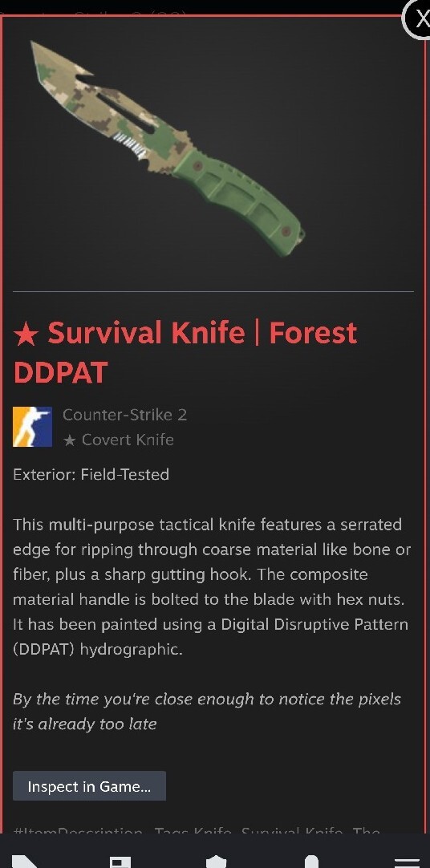Viewport: 430px width, 868px height.
Task: Tap the Covert Knife rarity label
Action: tap(128, 440)
